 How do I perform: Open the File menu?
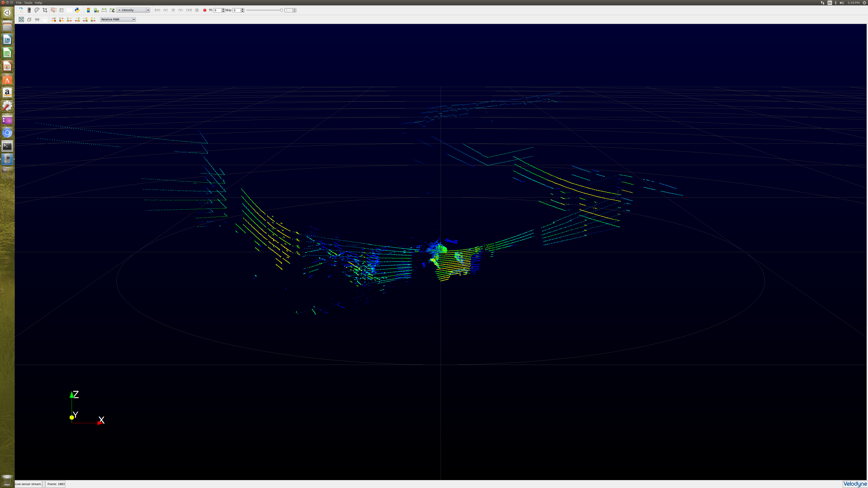pos(19,2)
